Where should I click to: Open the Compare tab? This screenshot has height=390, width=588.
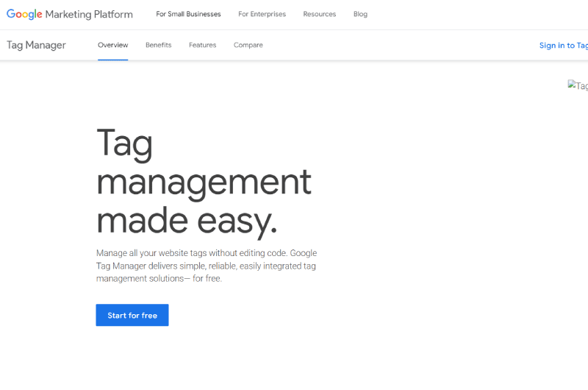click(248, 45)
